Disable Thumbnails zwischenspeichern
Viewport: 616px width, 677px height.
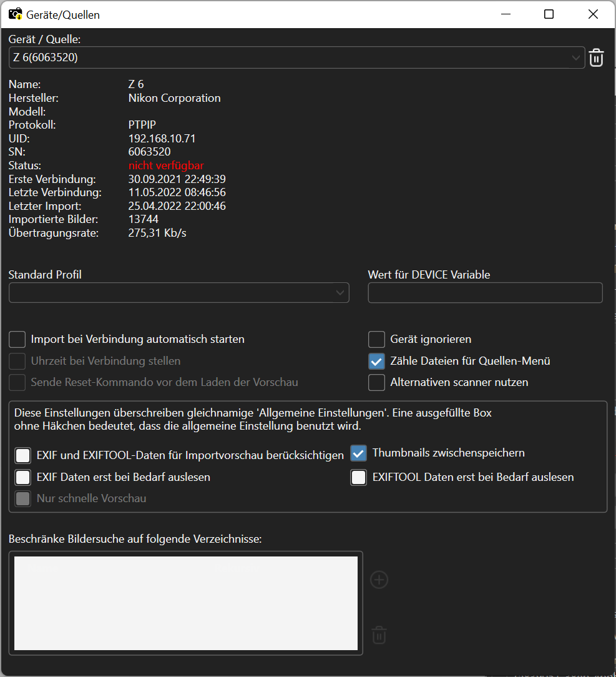coord(358,453)
